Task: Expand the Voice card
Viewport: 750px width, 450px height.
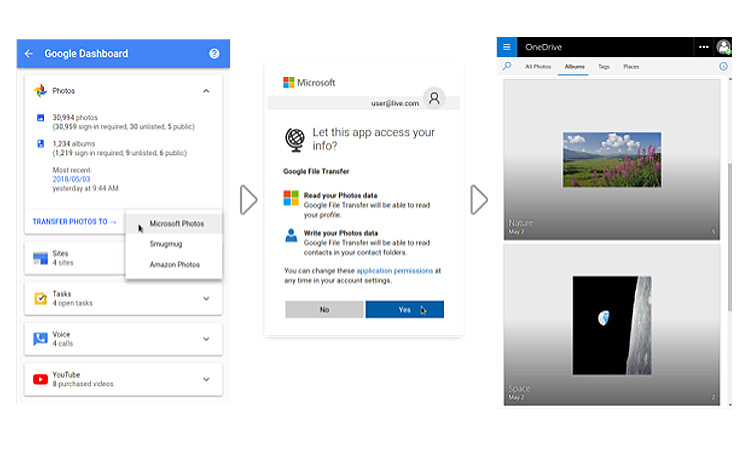Action: pos(206,339)
